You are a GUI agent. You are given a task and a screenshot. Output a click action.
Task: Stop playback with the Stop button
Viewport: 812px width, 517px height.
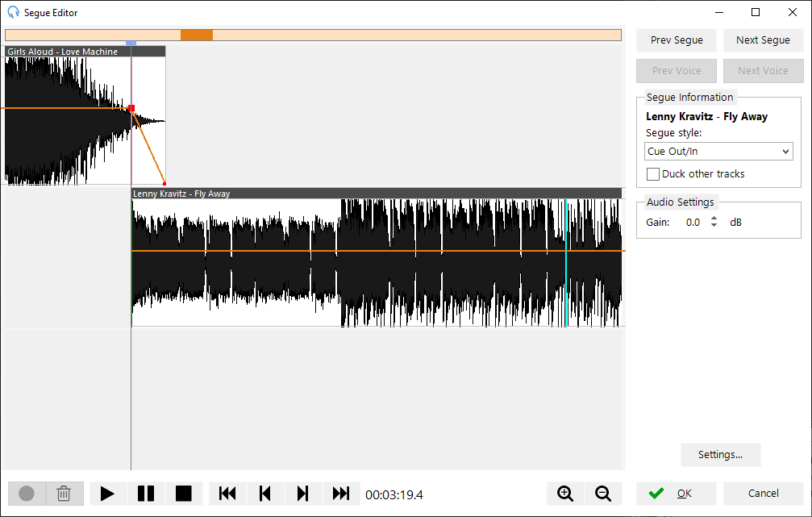184,494
